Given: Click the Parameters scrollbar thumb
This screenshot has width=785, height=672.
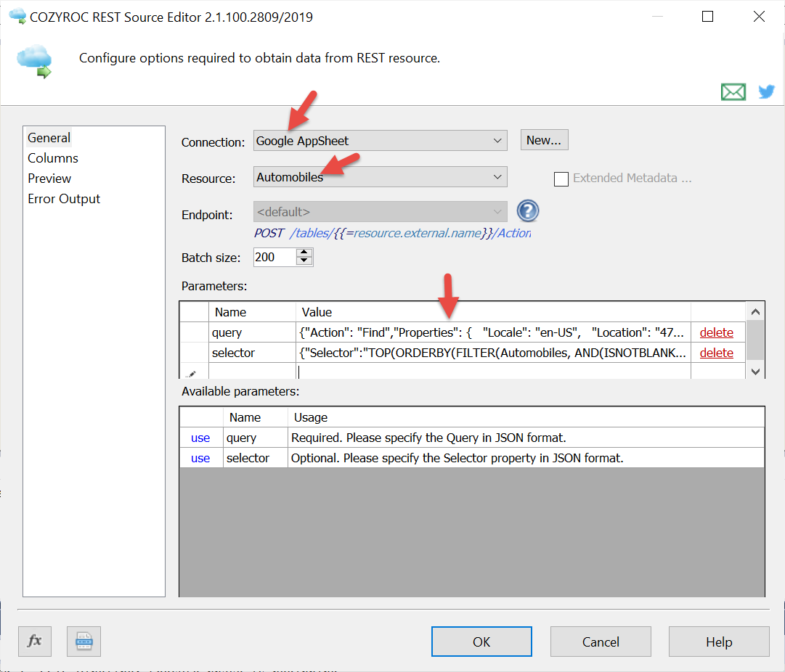Looking at the screenshot, I should (x=755, y=340).
